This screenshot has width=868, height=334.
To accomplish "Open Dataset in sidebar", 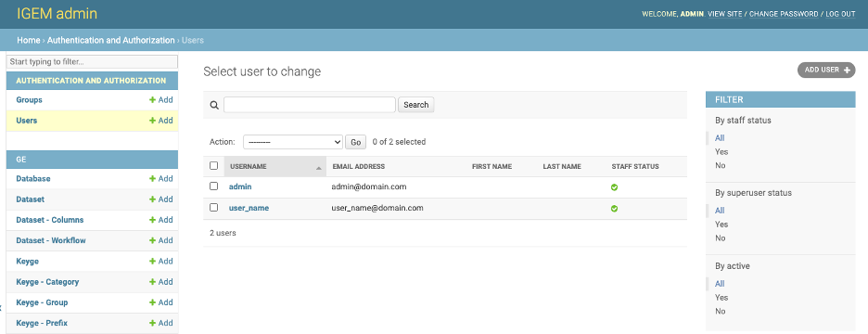I will click(30, 199).
